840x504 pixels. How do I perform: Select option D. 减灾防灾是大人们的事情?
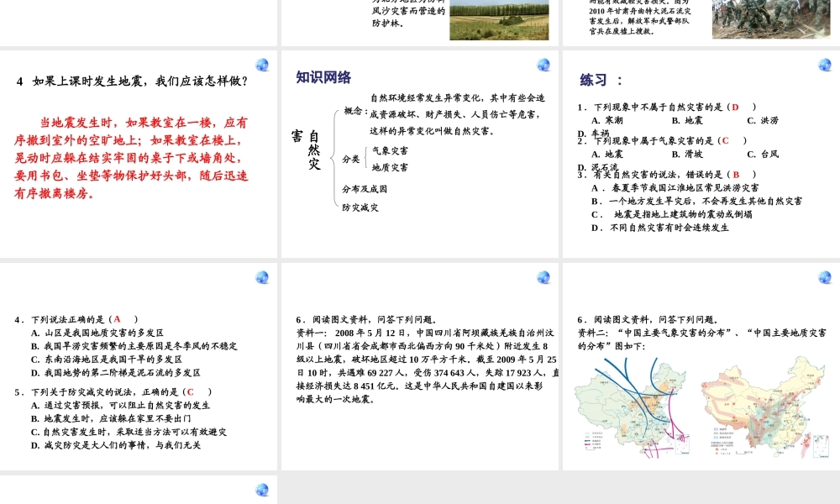(116, 445)
